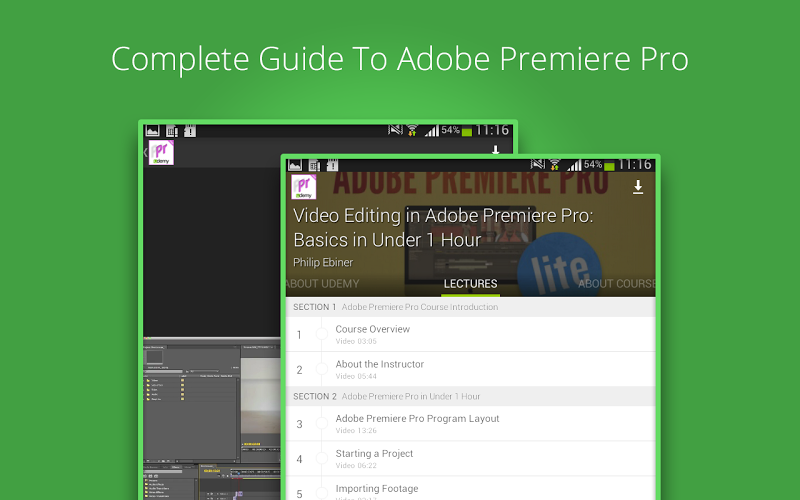
Task: Tap the warning notification icon in the back status bar
Action: [190, 131]
